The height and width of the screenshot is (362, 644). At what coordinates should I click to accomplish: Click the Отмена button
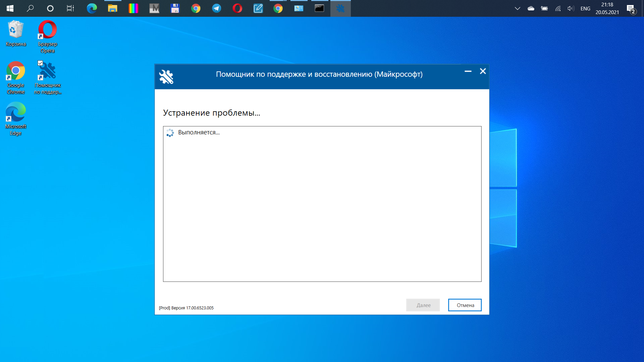coord(465,305)
